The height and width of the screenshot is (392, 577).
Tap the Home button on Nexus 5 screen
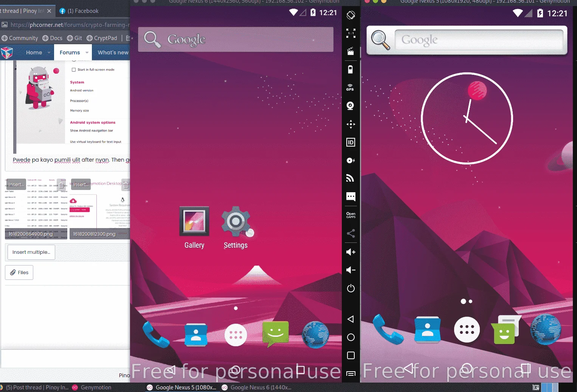(467, 368)
